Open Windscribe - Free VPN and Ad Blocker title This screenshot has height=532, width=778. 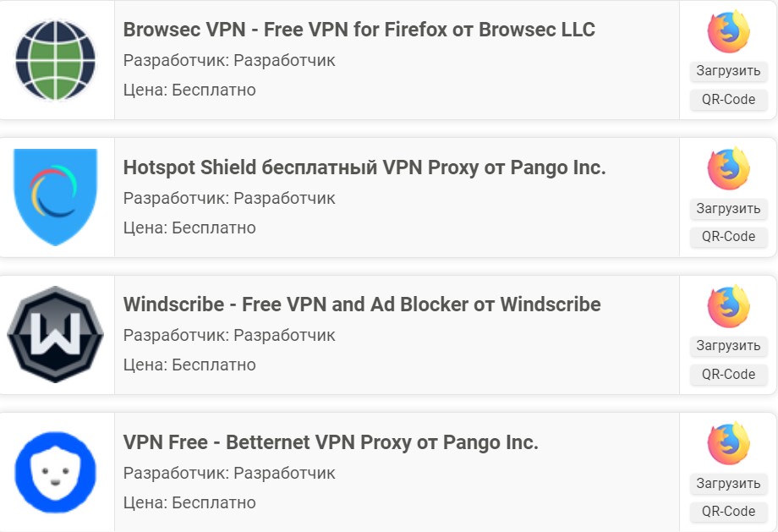362,304
